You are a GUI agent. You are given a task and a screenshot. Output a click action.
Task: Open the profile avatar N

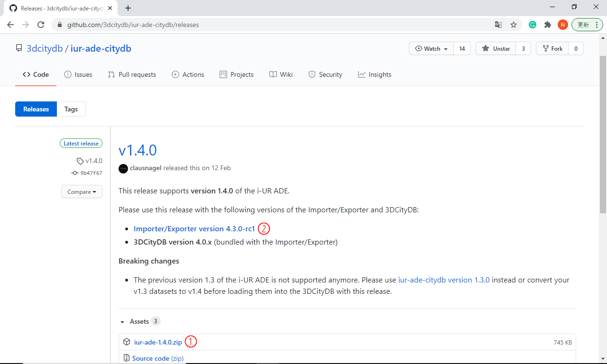click(x=563, y=25)
